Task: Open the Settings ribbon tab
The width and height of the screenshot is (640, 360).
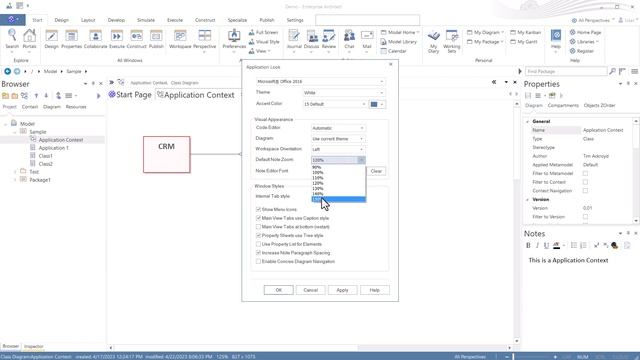Action: pyautogui.click(x=295, y=20)
